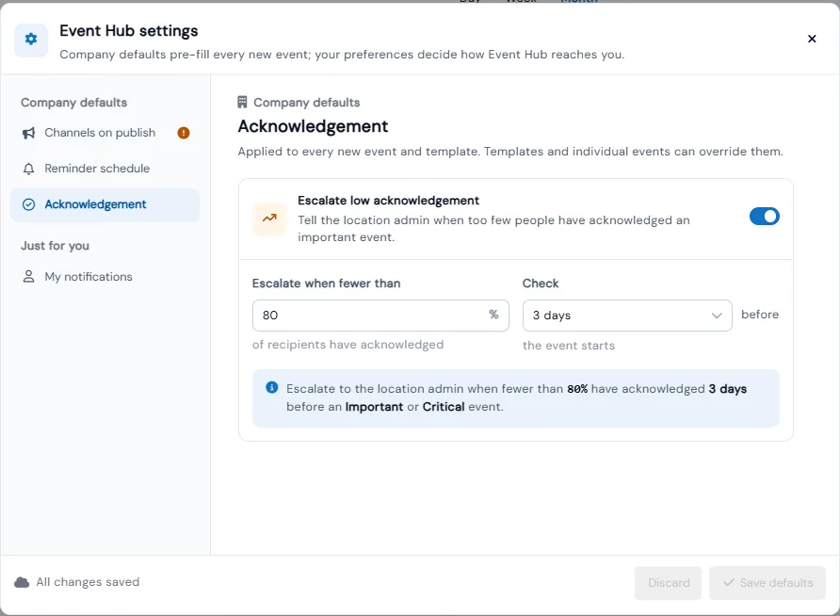The width and height of the screenshot is (840, 616).
Task: Disable Escalate low acknowledgement toggle
Action: 764,217
